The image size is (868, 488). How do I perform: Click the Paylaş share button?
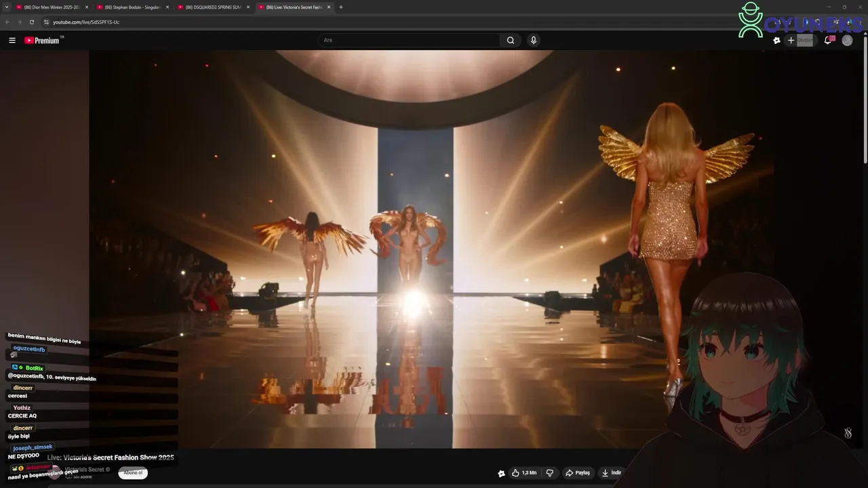(x=578, y=473)
